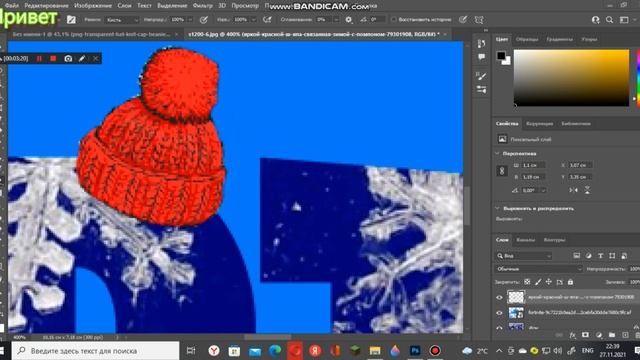Toggle the brush settings panel icon in options bar
The width and height of the screenshot is (640, 360).
click(x=71, y=20)
